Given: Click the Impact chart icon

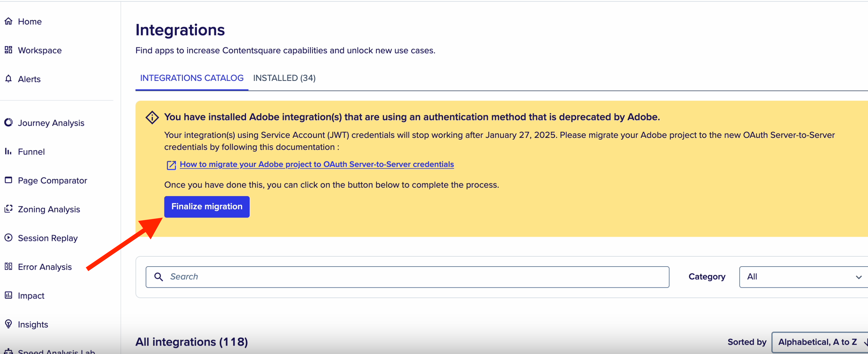Looking at the screenshot, I should tap(8, 295).
